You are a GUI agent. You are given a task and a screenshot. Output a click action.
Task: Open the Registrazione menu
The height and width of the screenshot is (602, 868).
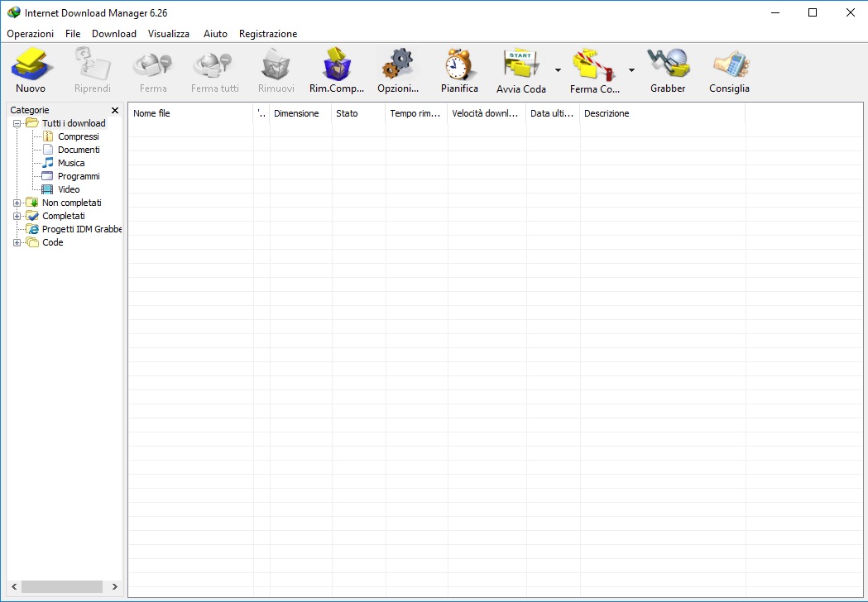pos(268,34)
